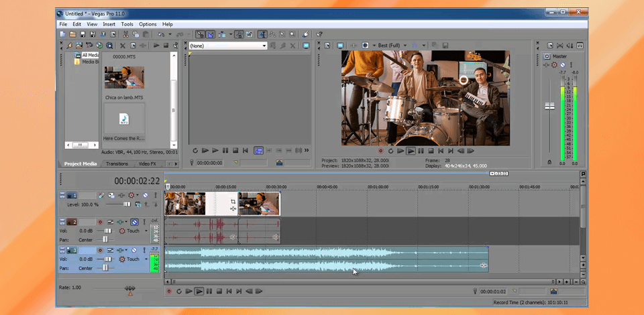Arm track 3 for recording
Viewport: 644px width, 315px height.
[100, 250]
